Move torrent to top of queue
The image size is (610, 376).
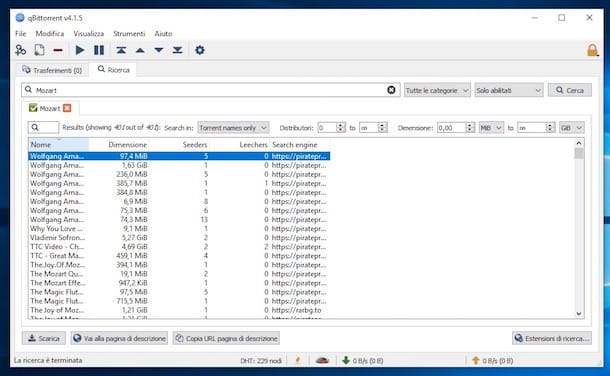coord(121,50)
